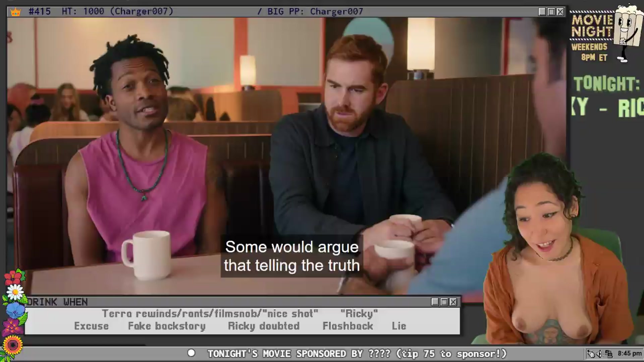Select the "Fake backstory" drink rule
This screenshot has height=362, width=644.
tap(167, 326)
